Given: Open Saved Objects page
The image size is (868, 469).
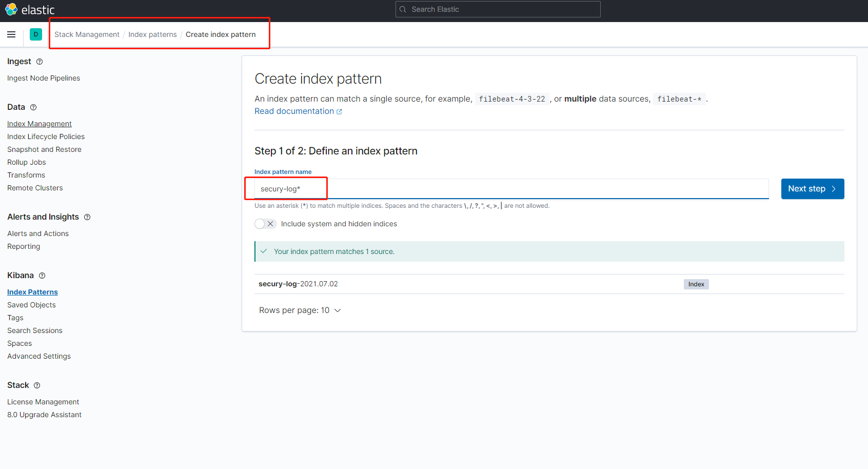Looking at the screenshot, I should 31,305.
